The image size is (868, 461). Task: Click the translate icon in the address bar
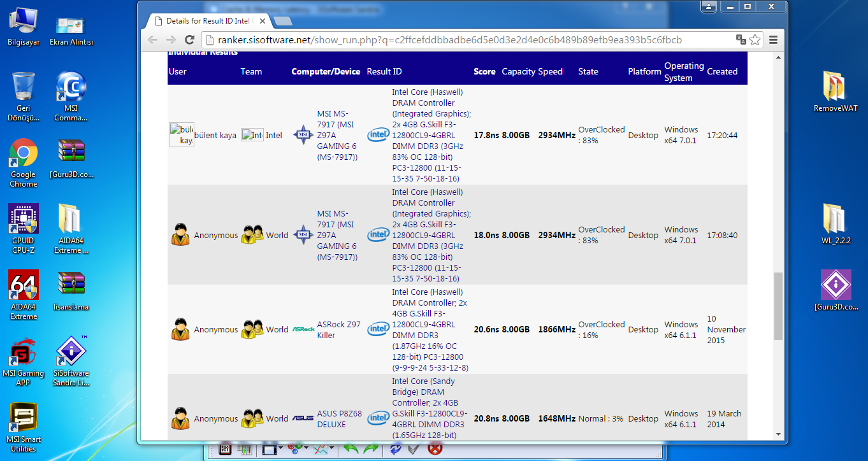coord(741,39)
